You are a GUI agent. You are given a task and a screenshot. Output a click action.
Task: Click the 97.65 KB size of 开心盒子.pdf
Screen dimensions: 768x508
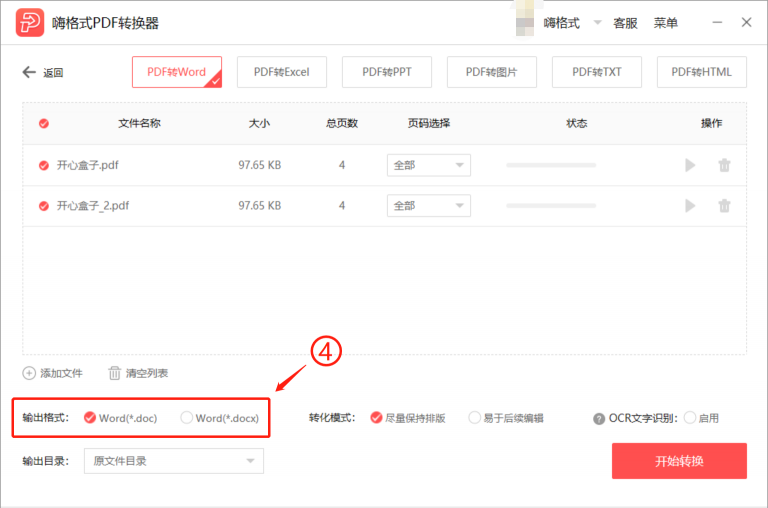pyautogui.click(x=260, y=165)
